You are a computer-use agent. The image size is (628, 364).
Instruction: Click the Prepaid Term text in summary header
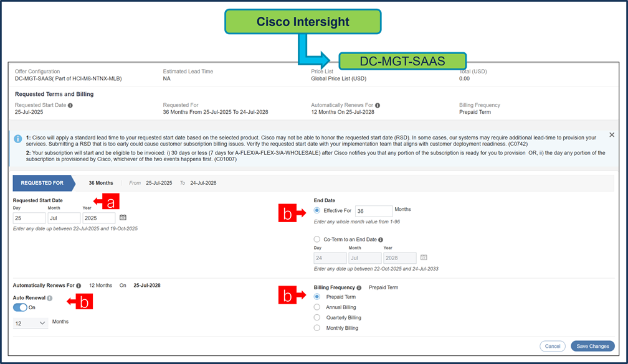point(475,112)
